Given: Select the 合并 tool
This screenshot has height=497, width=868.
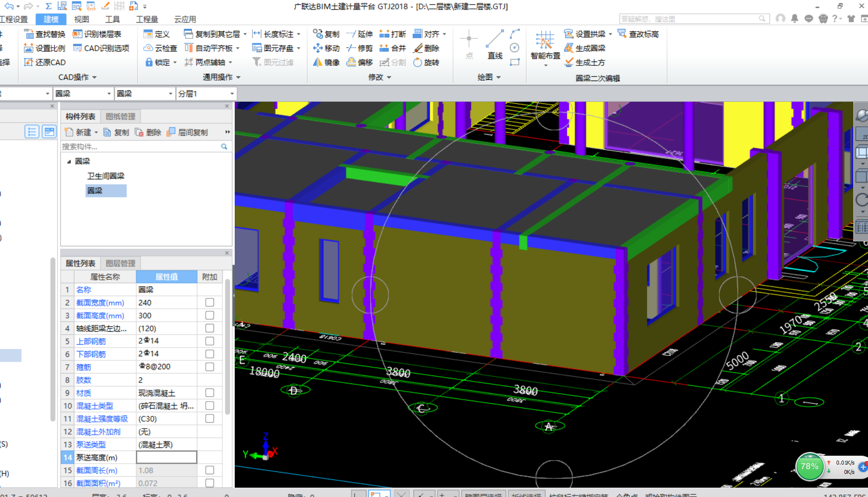Looking at the screenshot, I should coord(393,48).
